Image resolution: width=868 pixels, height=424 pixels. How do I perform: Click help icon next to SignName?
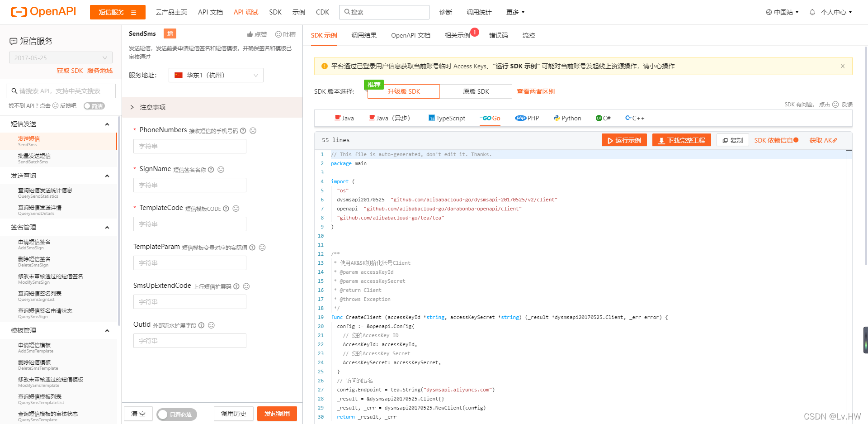(211, 170)
